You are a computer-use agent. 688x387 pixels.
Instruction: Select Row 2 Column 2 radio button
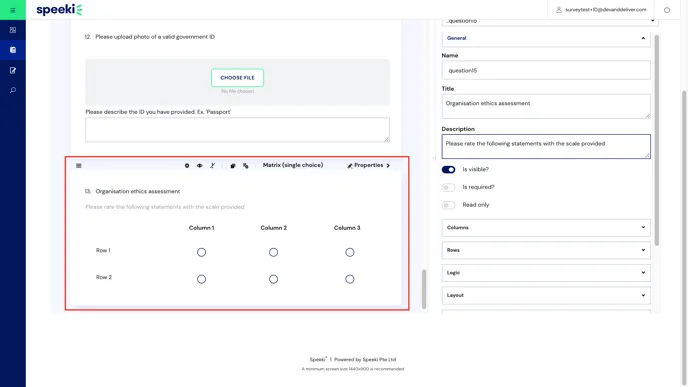(273, 279)
